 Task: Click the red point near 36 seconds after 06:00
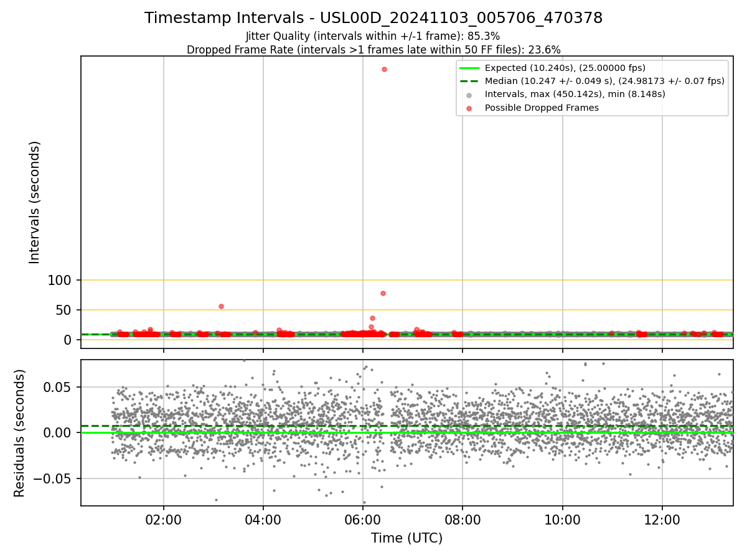pos(372,318)
